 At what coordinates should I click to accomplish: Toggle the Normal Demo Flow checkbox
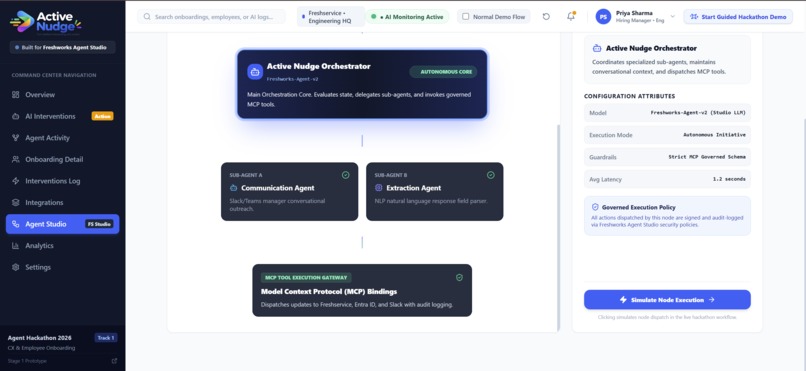coord(466,16)
